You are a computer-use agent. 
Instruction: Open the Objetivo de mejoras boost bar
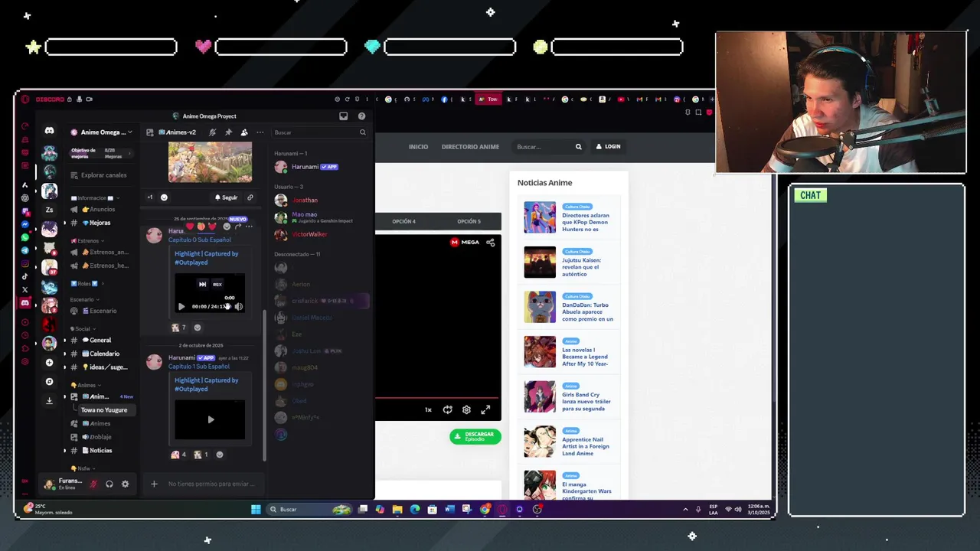point(100,153)
